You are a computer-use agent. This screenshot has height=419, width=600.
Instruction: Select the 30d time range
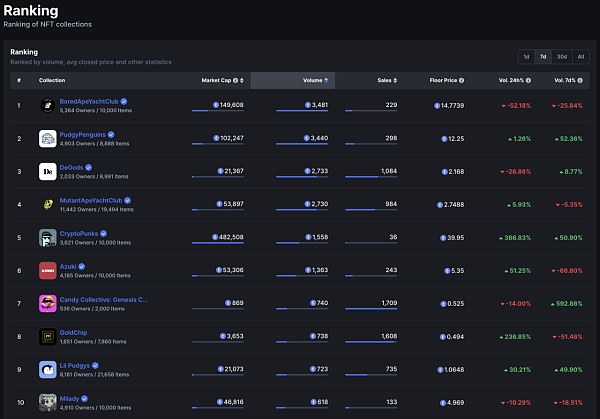click(561, 56)
